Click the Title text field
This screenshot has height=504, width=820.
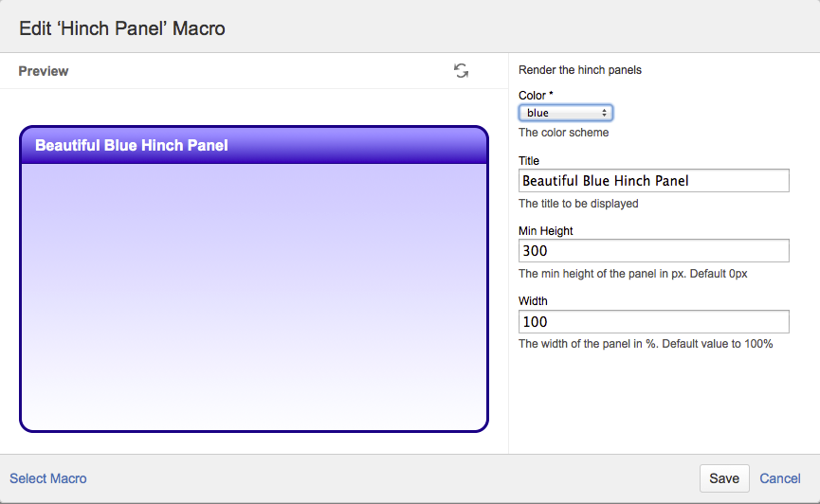click(654, 181)
